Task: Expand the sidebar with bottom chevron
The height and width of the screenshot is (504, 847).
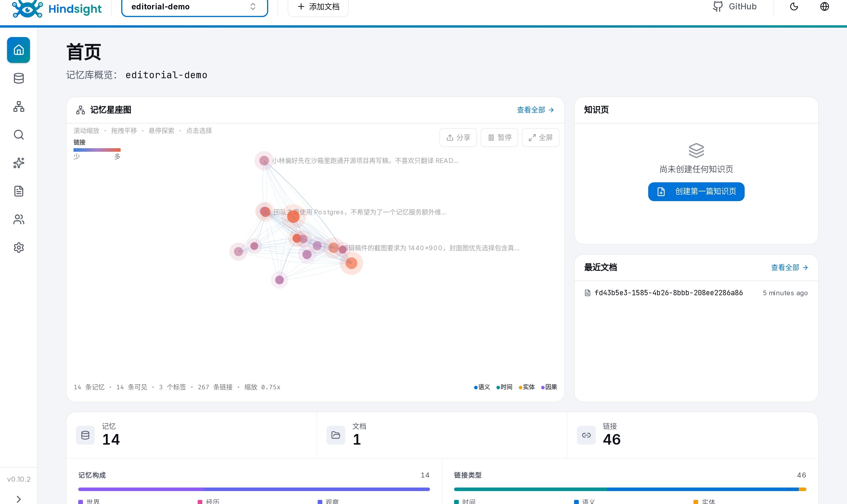Action: coord(19,499)
